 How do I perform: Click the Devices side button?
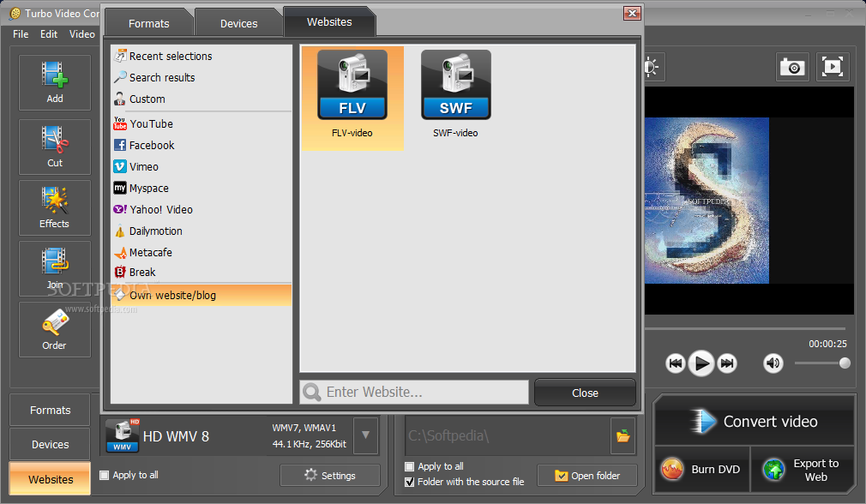[x=51, y=444]
